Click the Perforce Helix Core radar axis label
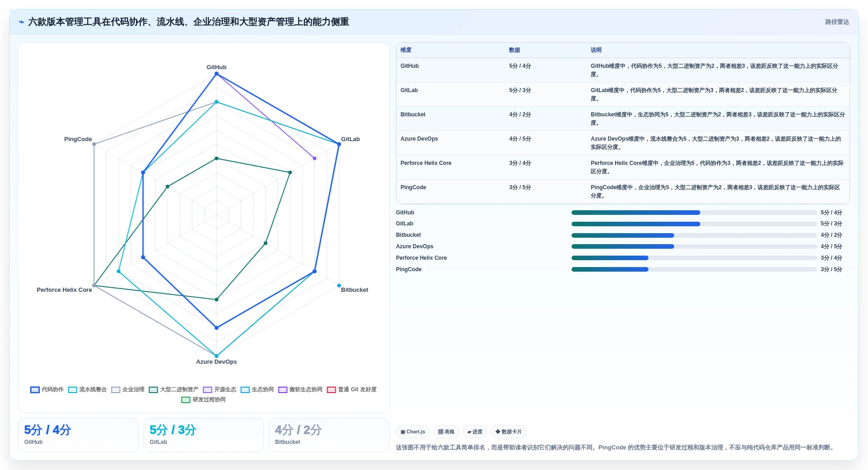This screenshot has width=868, height=470. coord(64,290)
